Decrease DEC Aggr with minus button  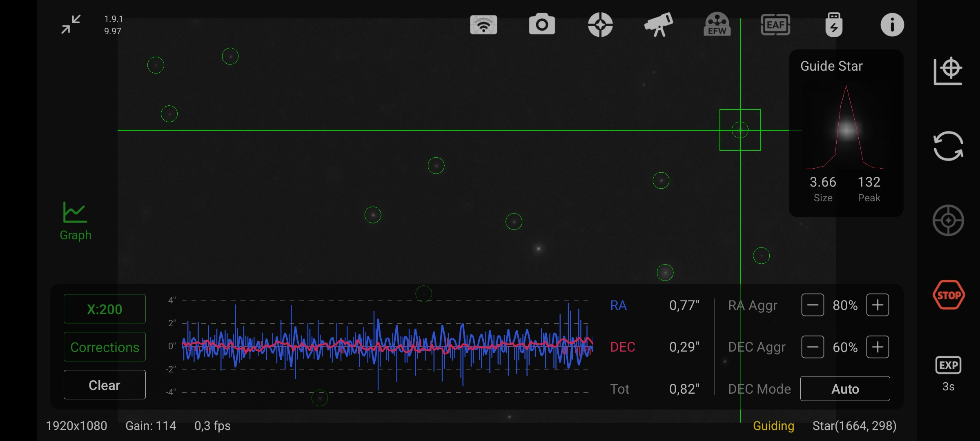tap(813, 347)
